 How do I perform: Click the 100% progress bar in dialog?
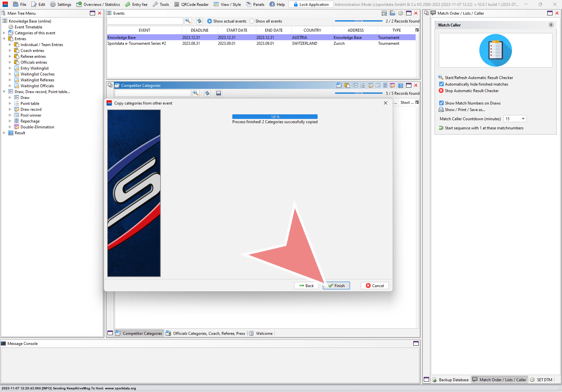pyautogui.click(x=275, y=117)
